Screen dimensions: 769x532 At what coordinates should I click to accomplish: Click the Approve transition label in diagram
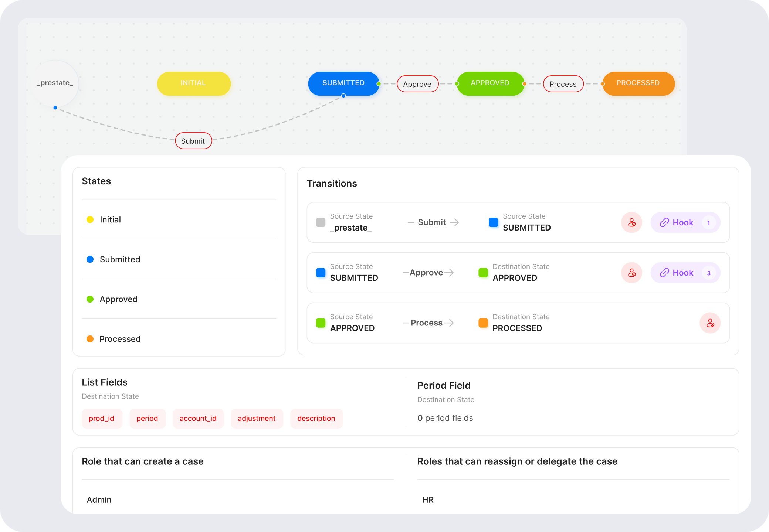pyautogui.click(x=417, y=84)
